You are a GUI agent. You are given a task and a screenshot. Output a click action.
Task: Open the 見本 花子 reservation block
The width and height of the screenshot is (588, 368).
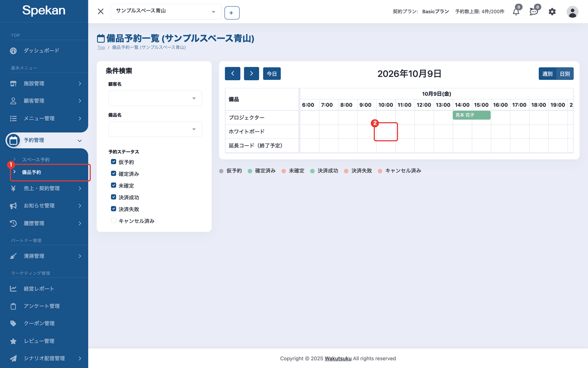coord(472,115)
